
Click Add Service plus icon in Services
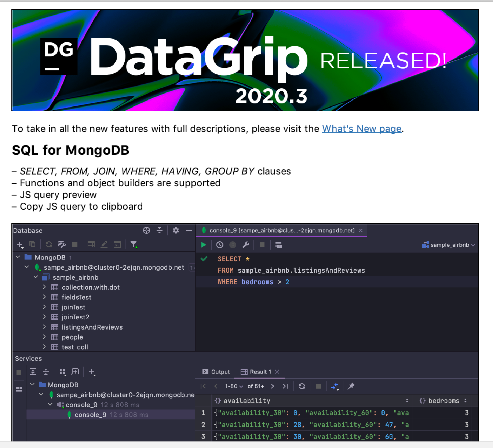coord(92,372)
